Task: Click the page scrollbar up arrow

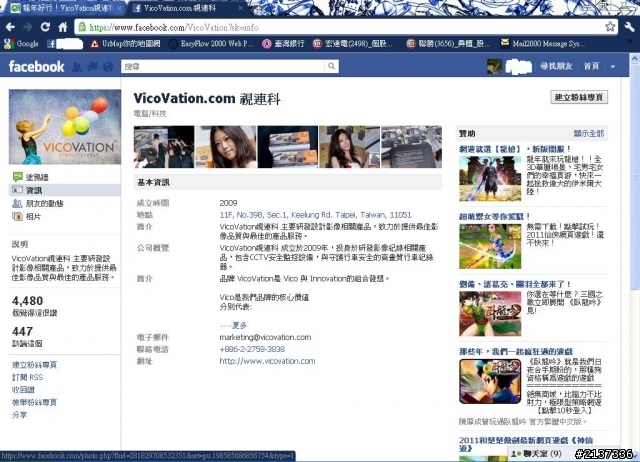Action: [635, 59]
